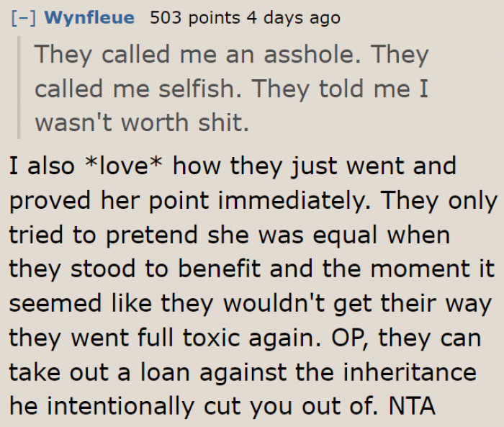This screenshot has width=504, height=427.
Task: Collapse the comment using the [–] toggle
Action: click(x=21, y=17)
